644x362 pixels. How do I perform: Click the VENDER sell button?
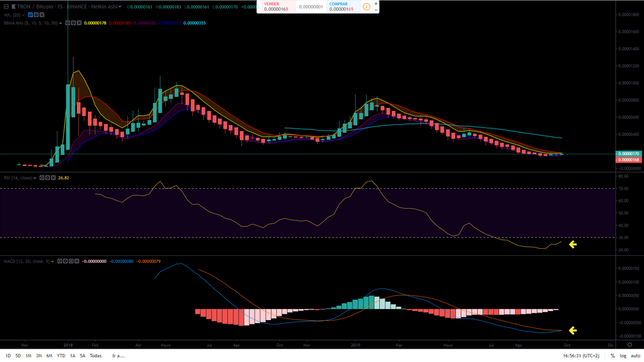pyautogui.click(x=279, y=6)
